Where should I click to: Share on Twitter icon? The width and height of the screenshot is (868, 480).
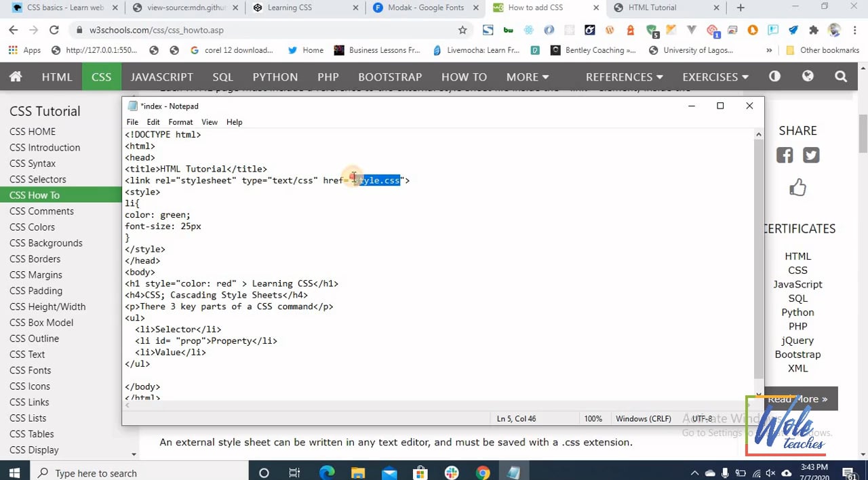pyautogui.click(x=811, y=155)
